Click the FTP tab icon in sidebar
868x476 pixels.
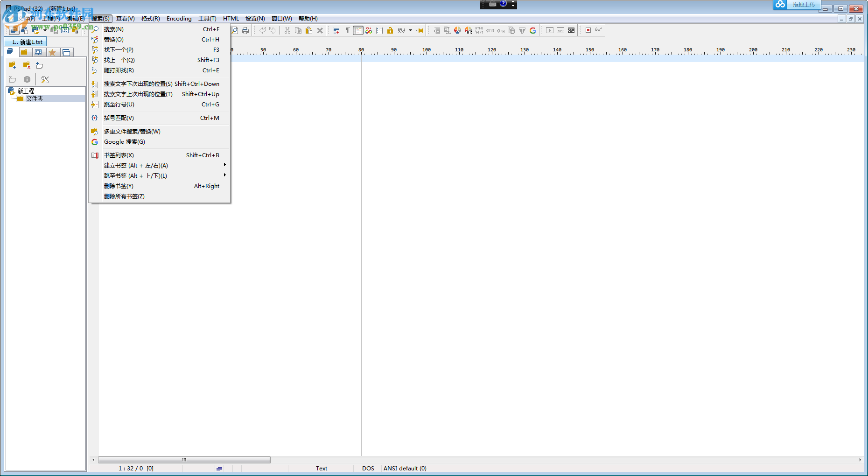tap(38, 52)
